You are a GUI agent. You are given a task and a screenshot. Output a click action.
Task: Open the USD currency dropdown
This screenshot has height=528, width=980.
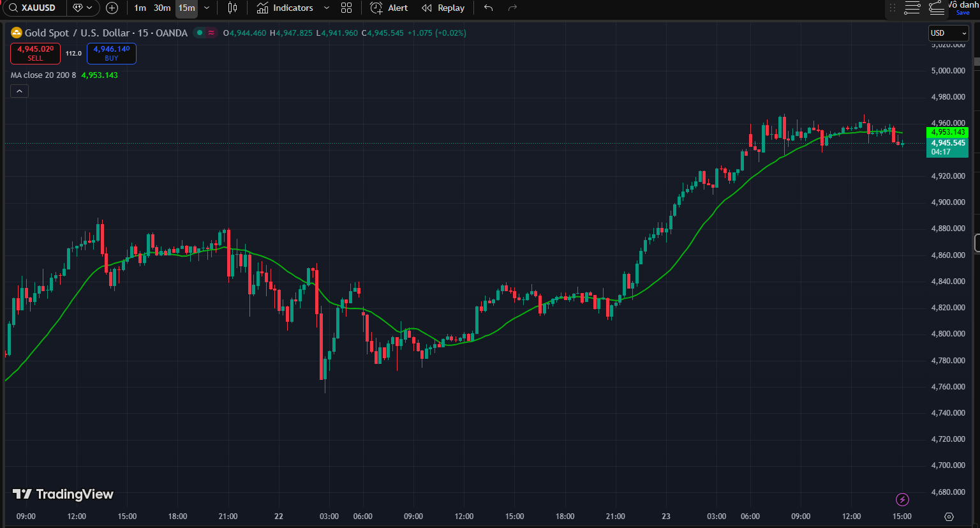point(948,33)
